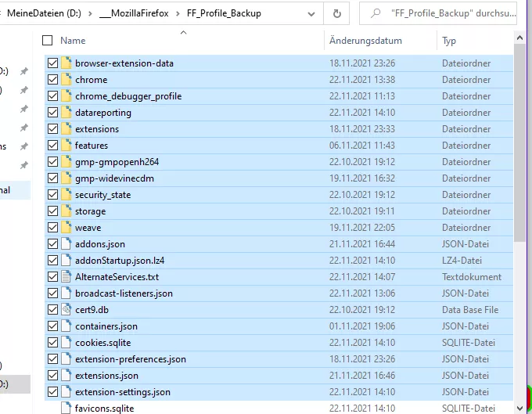Click the folder icon of browser-extension-data

point(66,63)
